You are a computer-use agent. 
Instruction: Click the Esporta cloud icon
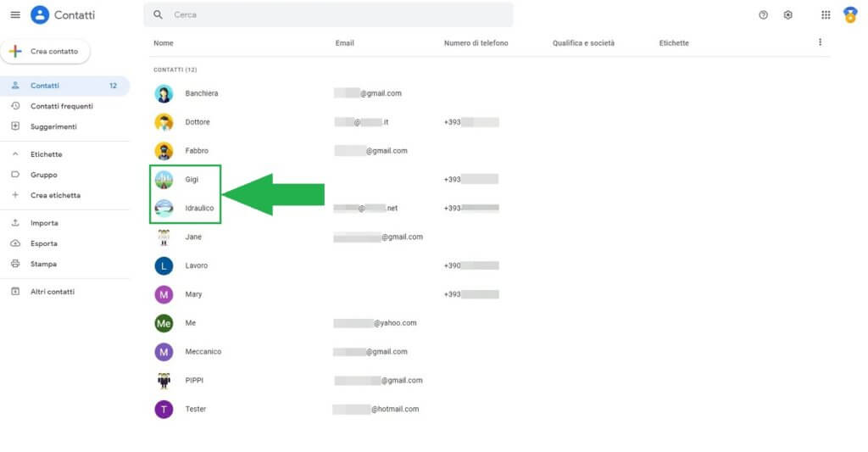click(x=15, y=243)
